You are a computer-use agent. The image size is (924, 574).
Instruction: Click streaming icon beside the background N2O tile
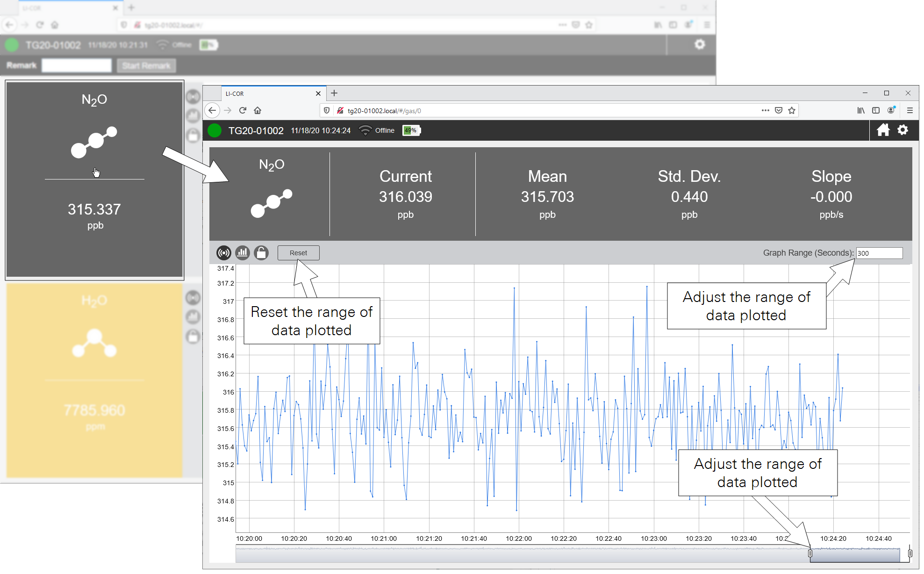click(x=193, y=97)
